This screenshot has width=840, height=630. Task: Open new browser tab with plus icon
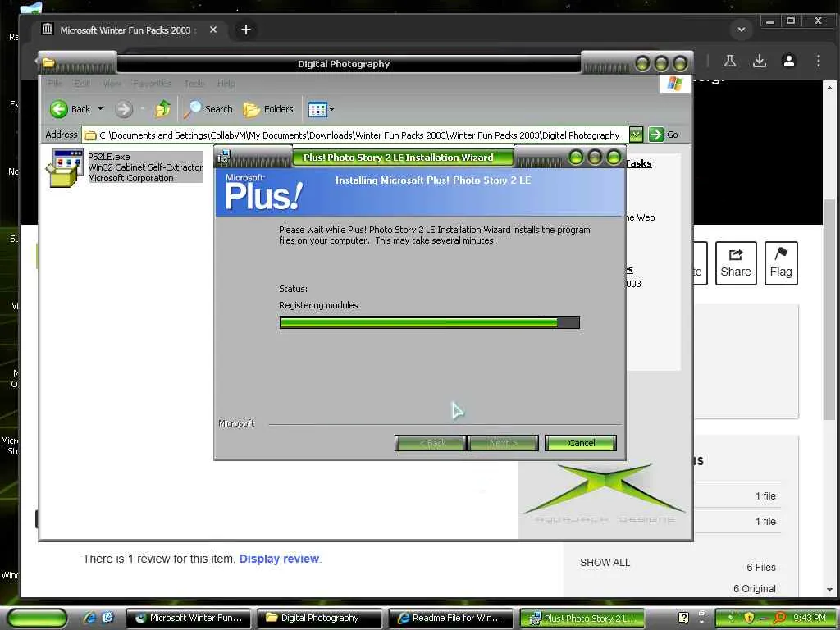246,30
